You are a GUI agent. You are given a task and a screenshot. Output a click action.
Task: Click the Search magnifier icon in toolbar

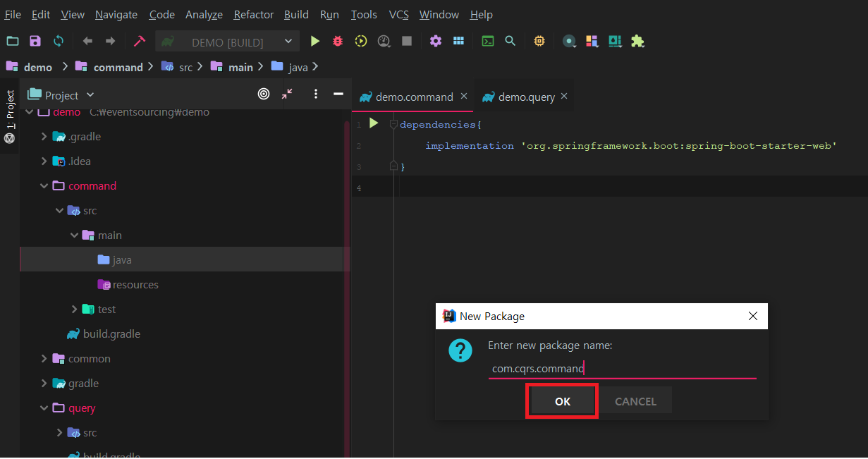coord(510,42)
